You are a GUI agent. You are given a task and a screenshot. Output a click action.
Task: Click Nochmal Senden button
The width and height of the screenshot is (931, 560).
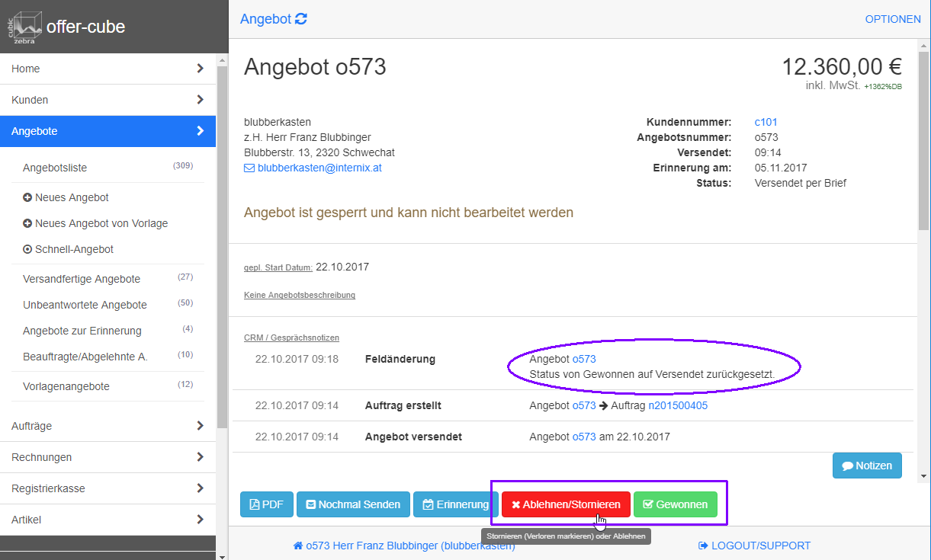(353, 504)
